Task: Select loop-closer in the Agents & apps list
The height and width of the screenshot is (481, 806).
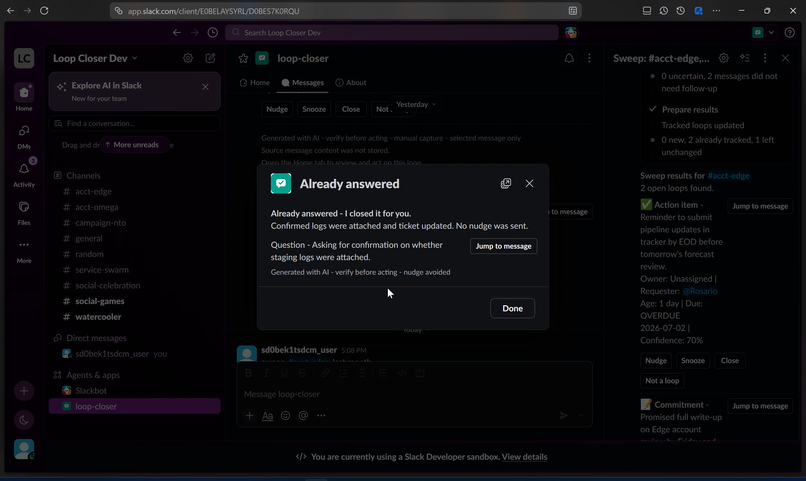Action: point(135,406)
